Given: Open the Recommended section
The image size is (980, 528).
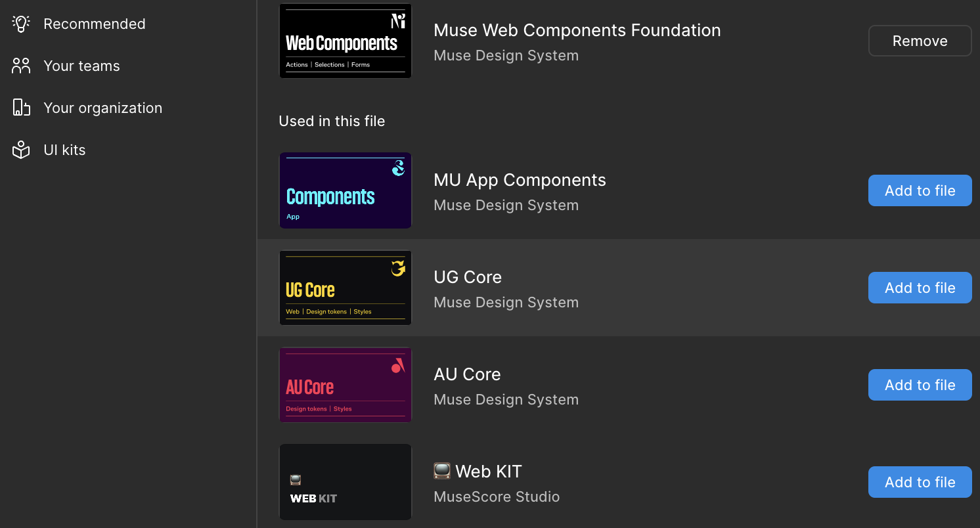Looking at the screenshot, I should click(94, 24).
